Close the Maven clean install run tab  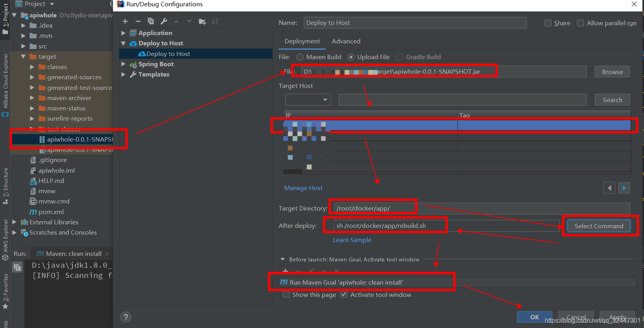click(107, 254)
